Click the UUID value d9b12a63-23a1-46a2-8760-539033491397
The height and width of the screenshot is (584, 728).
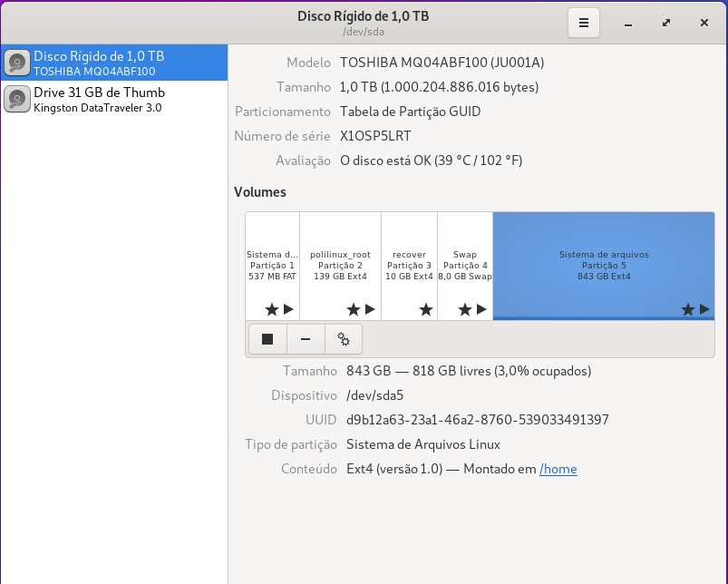[x=477, y=420]
